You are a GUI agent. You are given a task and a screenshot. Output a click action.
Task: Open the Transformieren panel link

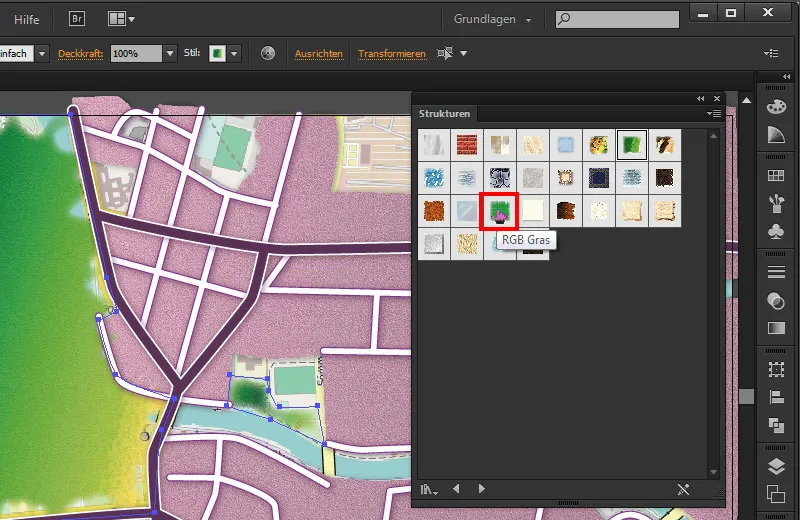[392, 54]
